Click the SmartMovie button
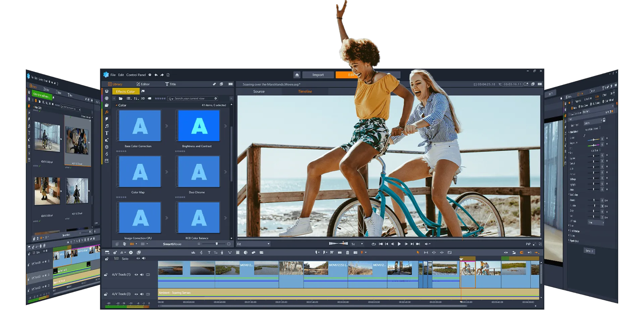This screenshot has width=644, height=319. click(x=172, y=244)
